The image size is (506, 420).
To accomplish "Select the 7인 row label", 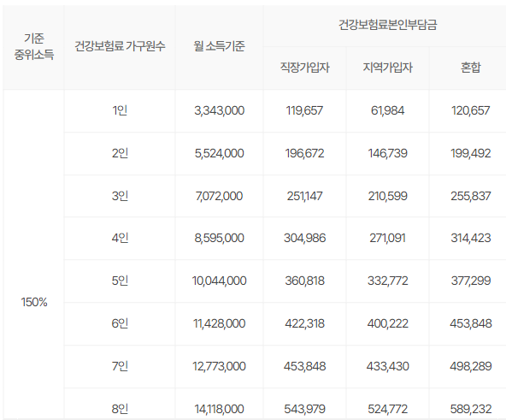I will 120,366.
